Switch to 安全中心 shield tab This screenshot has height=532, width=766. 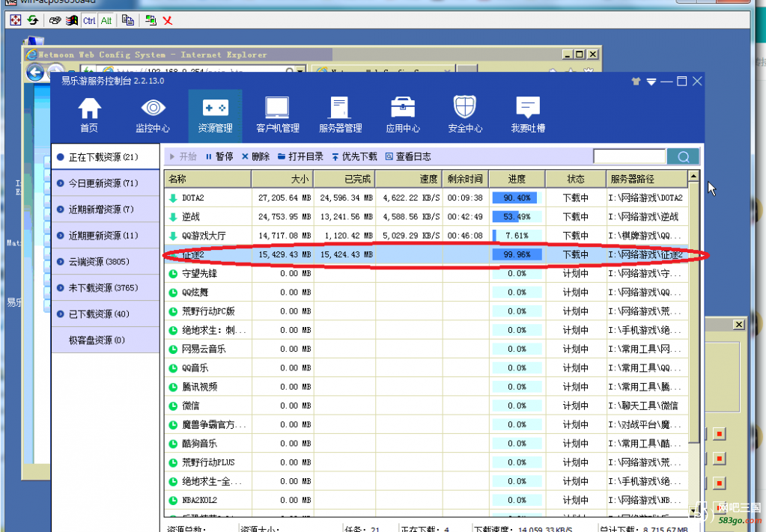(x=465, y=115)
